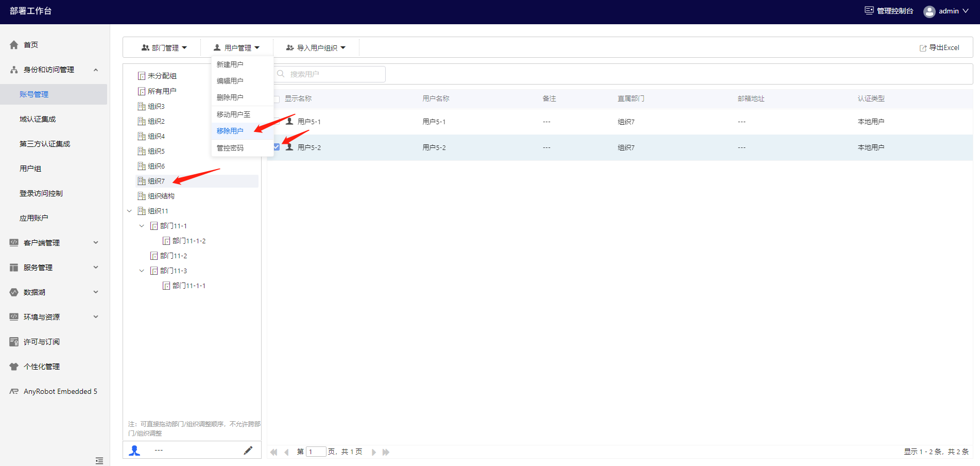Click the 组织3 organization icon
This screenshot has width=980, height=466.
(142, 106)
